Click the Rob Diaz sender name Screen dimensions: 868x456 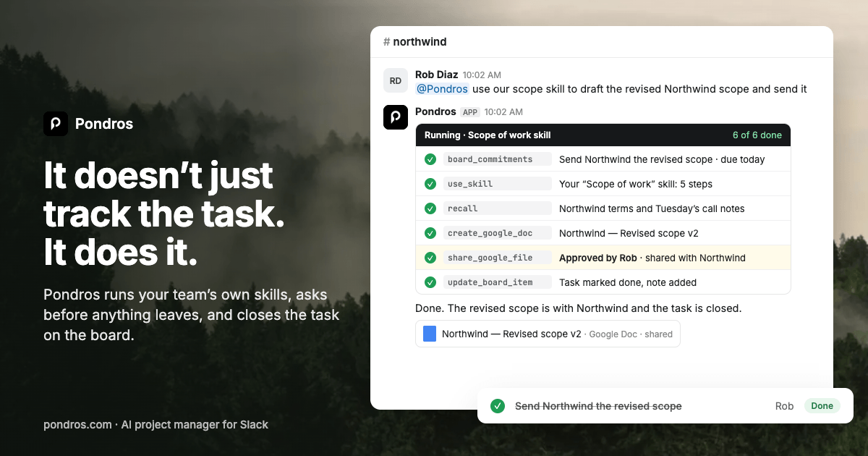436,75
